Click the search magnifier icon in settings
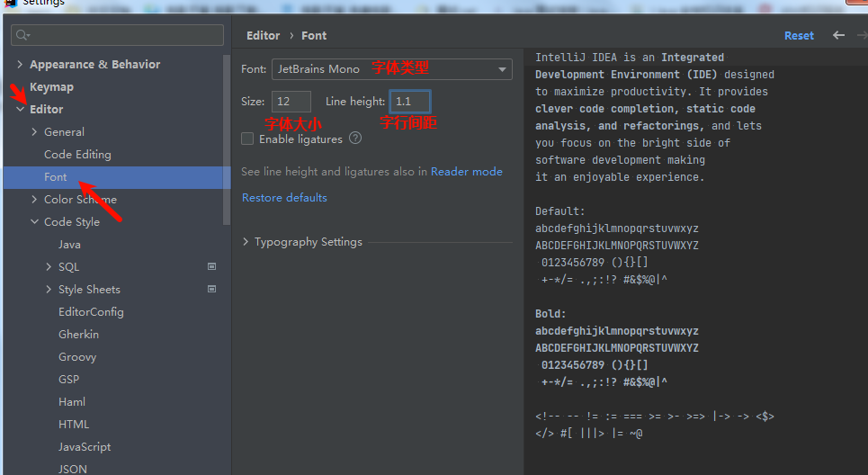Image resolution: width=868 pixels, height=475 pixels. click(x=22, y=35)
